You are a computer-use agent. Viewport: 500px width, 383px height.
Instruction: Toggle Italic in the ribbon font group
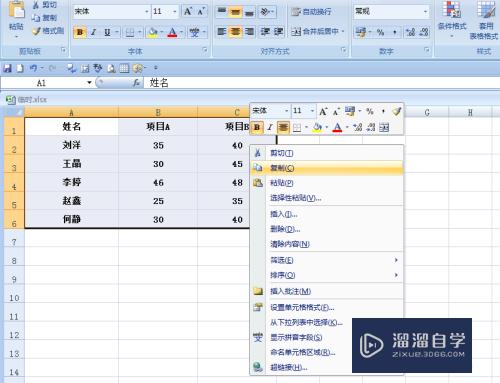click(x=94, y=32)
